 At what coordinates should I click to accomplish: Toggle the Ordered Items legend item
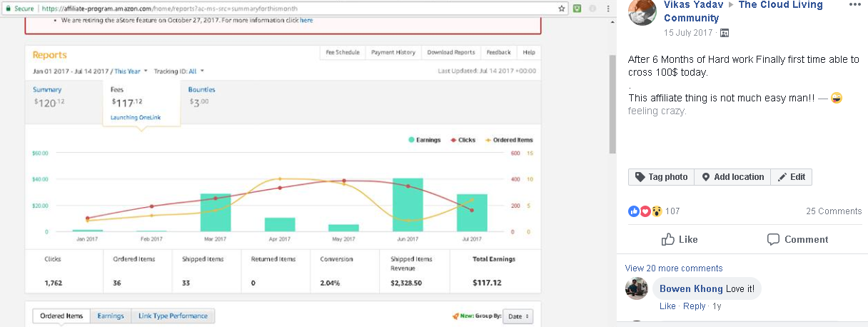509,140
